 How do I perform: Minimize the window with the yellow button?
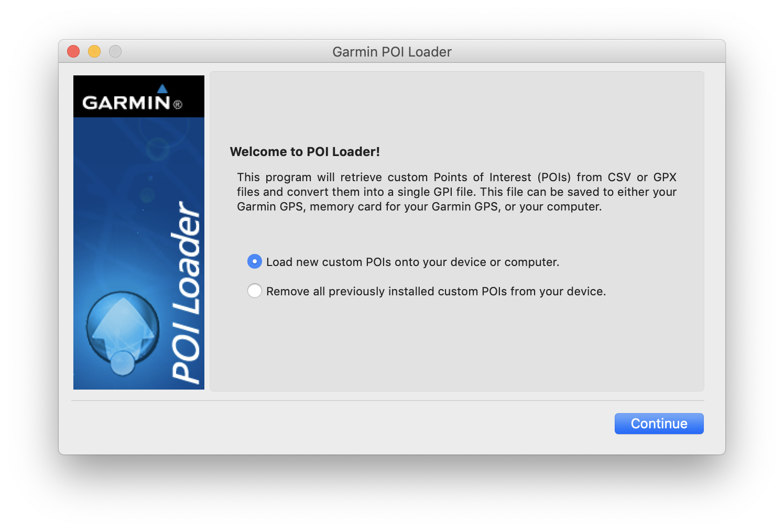(x=94, y=51)
